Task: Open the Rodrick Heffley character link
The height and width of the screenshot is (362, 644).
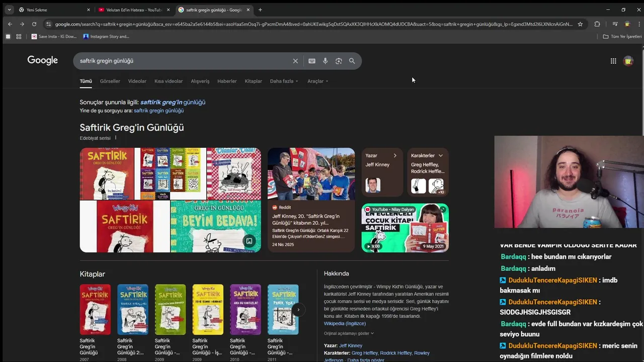Action: (396, 353)
